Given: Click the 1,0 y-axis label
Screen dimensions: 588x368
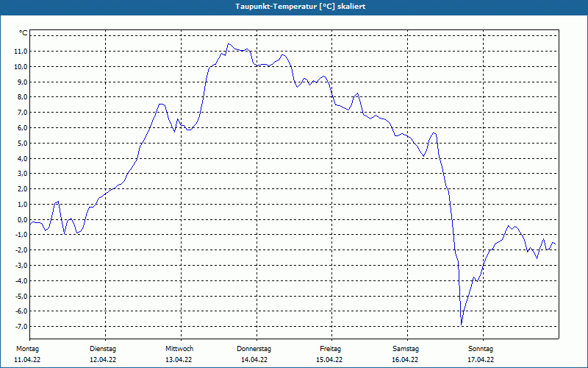Looking at the screenshot, I should click(x=22, y=205).
